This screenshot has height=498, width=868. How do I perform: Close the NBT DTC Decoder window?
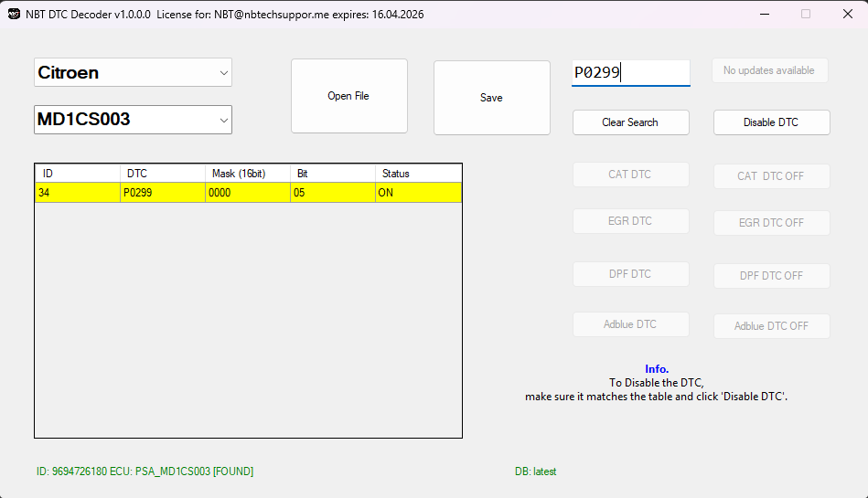(848, 14)
